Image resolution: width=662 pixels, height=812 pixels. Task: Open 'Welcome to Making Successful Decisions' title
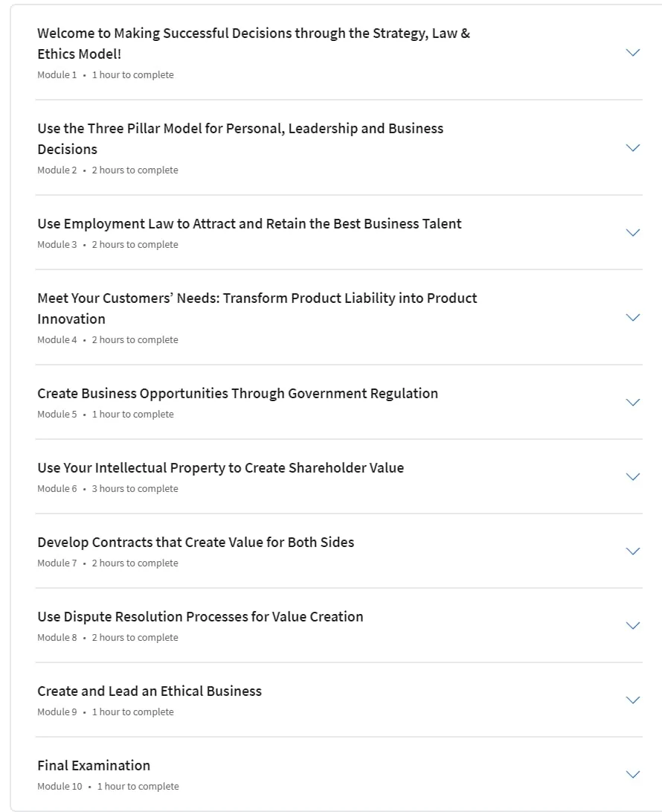click(254, 43)
